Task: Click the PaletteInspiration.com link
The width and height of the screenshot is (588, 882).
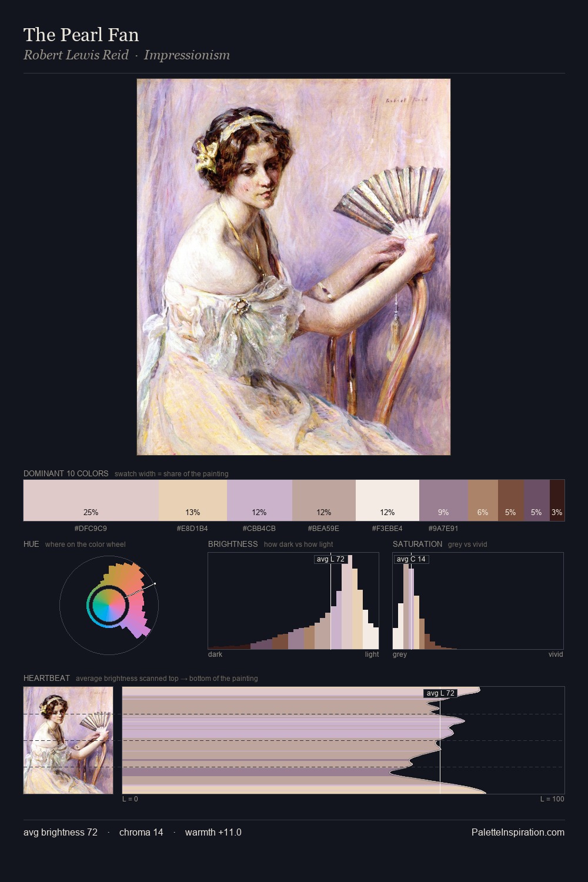Action: pos(518,832)
